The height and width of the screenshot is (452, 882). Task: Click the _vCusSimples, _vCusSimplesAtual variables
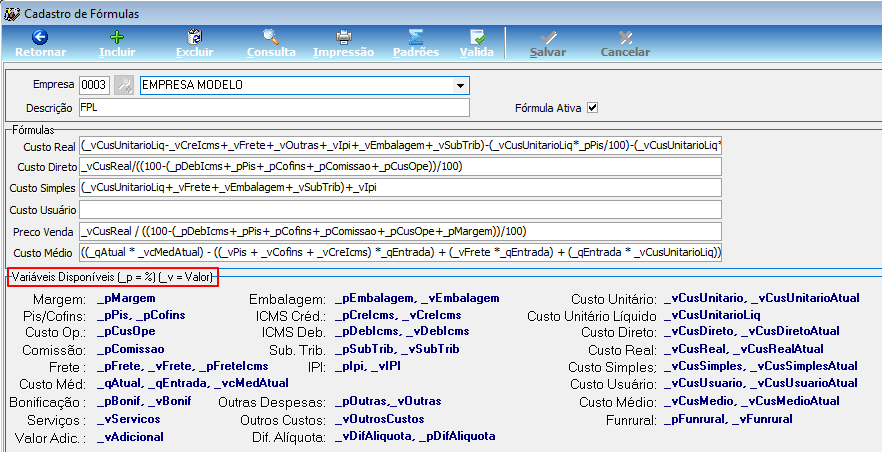[760, 367]
